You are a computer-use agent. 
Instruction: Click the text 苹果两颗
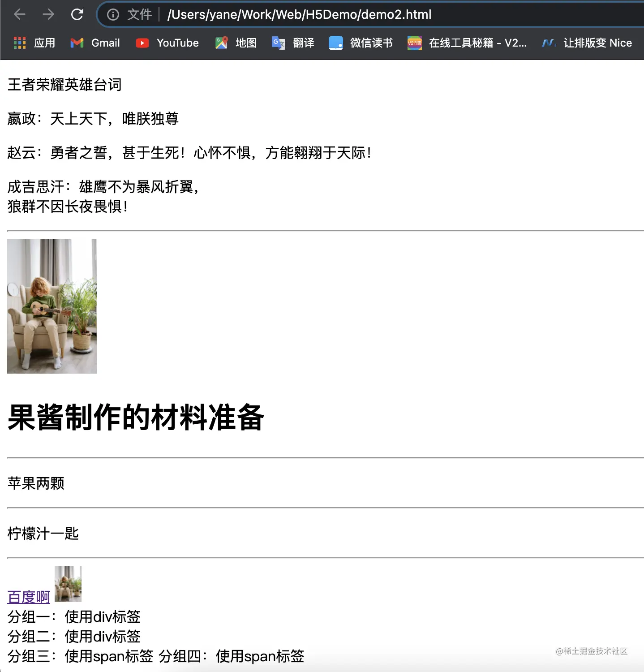(36, 483)
